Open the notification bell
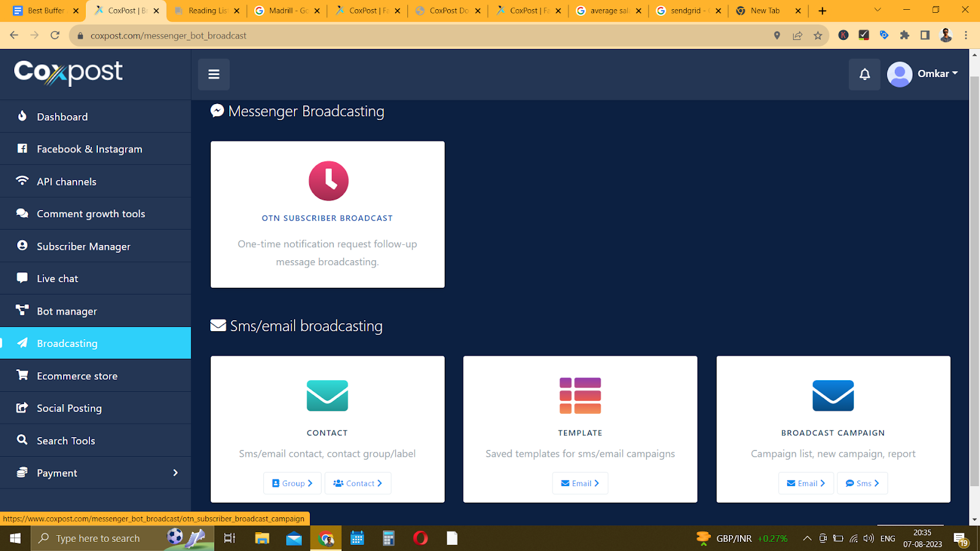980x551 pixels. (x=864, y=74)
